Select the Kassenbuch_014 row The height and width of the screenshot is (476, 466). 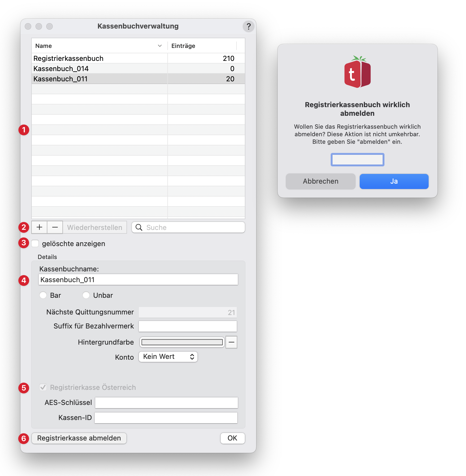pyautogui.click(x=100, y=69)
